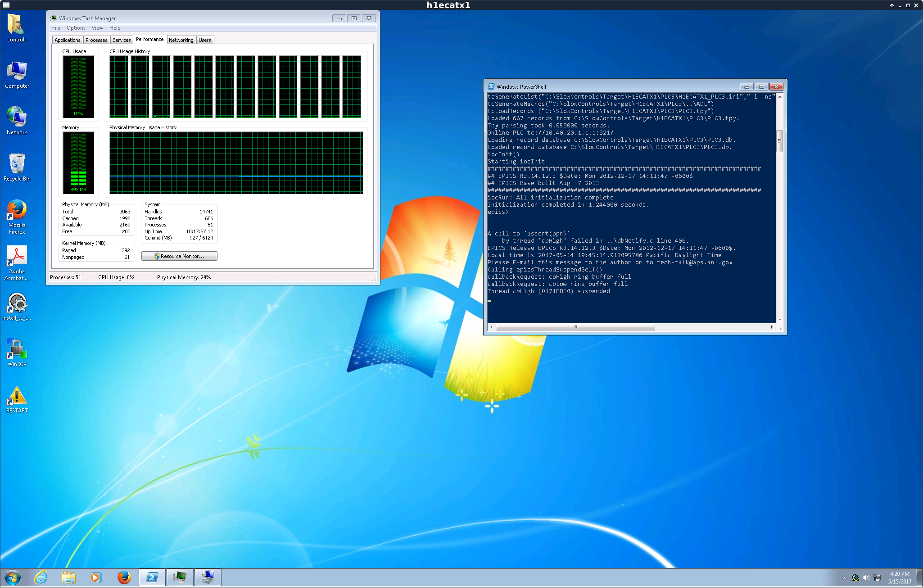Viewport: 923px width, 588px height.
Task: Click PowerShell scroll-down arrow
Action: [780, 319]
